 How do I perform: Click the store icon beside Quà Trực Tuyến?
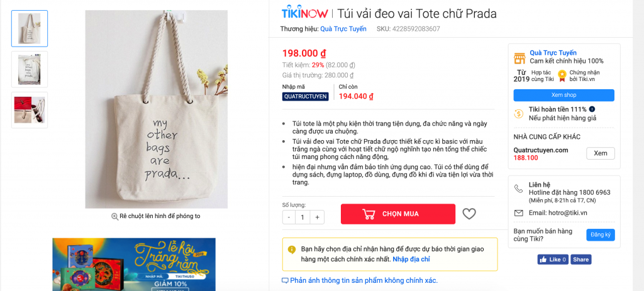(519, 58)
